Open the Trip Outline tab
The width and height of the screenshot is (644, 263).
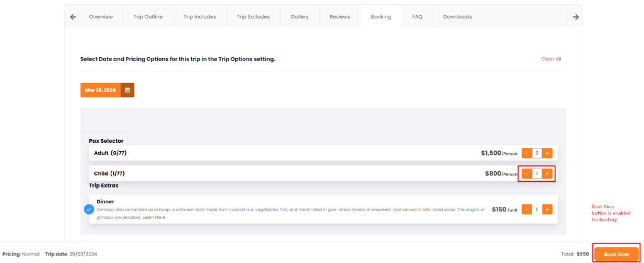(x=148, y=17)
